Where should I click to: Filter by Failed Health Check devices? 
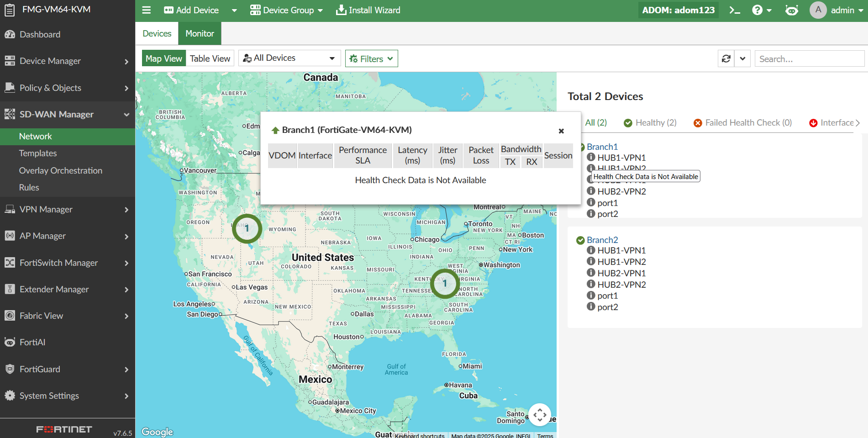[742, 122]
